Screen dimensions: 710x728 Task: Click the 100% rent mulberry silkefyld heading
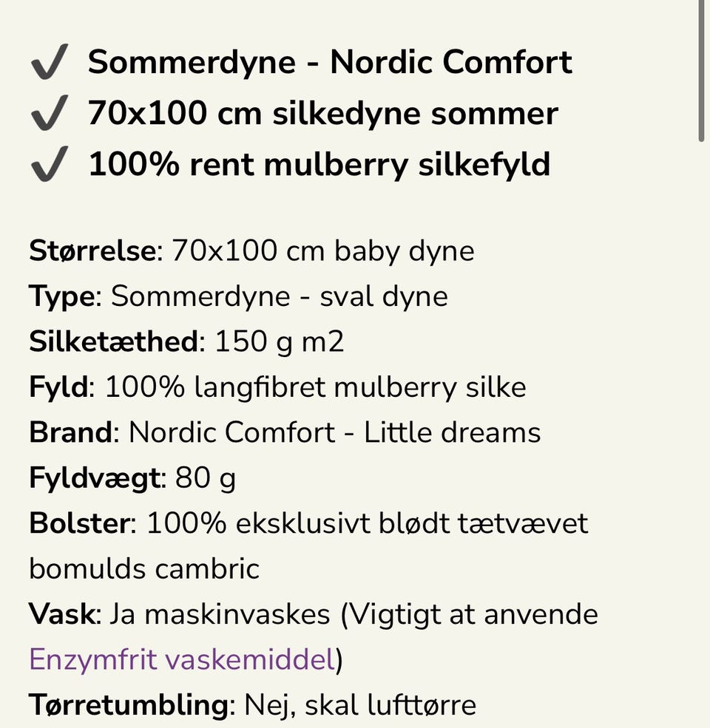[319, 164]
